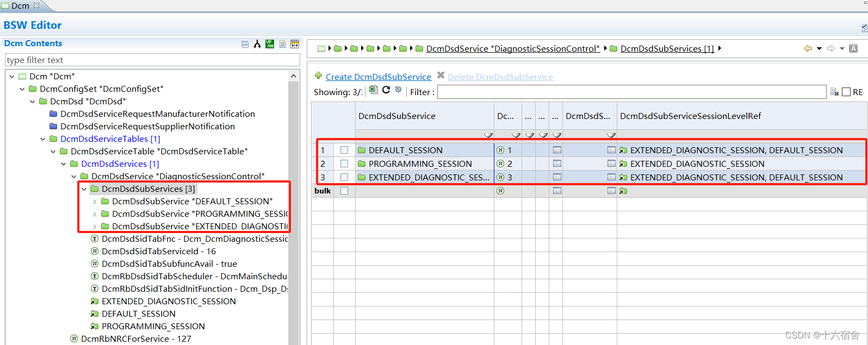Click the bulk row reference icon
This screenshot has height=345, width=868.
click(623, 191)
